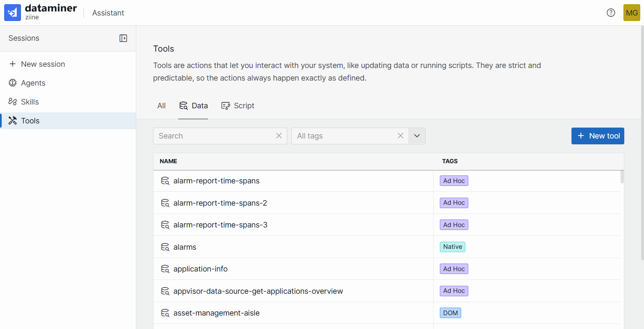Open the help question mark icon
The image size is (644, 329).
(611, 13)
